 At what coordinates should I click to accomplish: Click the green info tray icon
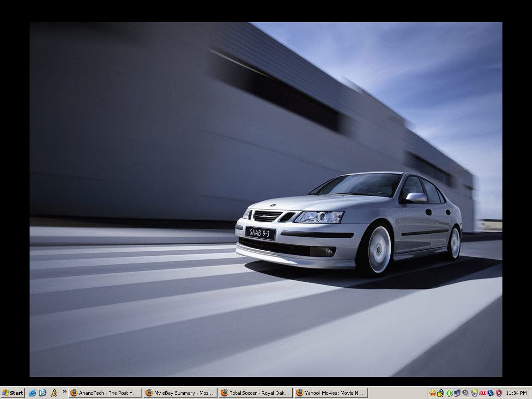[449, 393]
